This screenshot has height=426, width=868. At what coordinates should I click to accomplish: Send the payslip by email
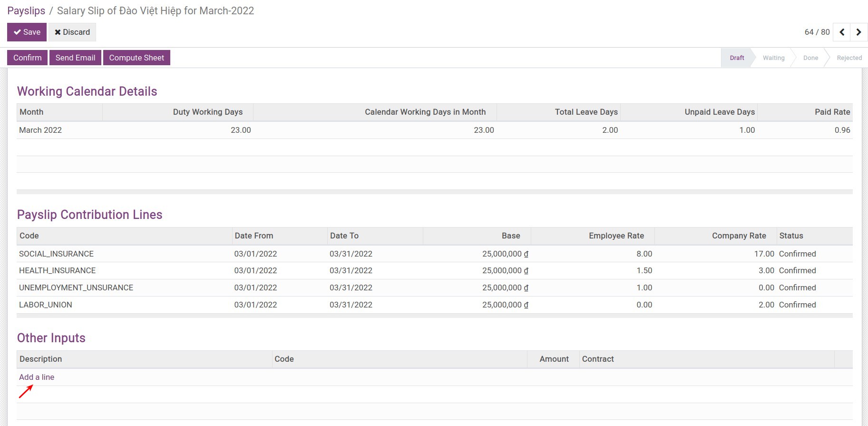(x=75, y=58)
